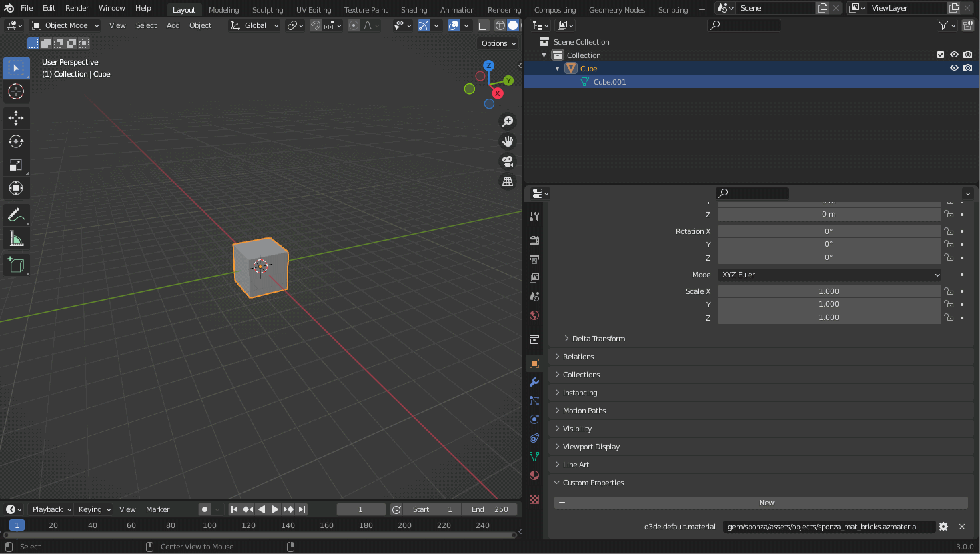Image resolution: width=980 pixels, height=554 pixels.
Task: Open the World Properties tab
Action: [x=534, y=315]
